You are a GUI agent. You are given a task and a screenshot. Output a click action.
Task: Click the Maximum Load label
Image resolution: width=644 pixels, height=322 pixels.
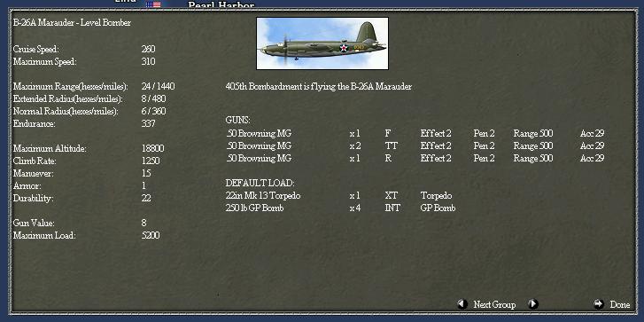click(44, 236)
